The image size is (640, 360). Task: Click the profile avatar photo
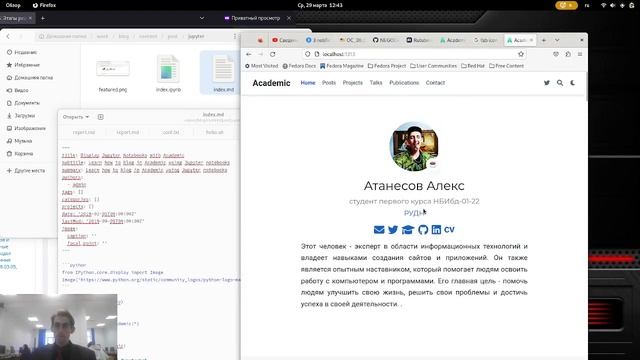414,146
